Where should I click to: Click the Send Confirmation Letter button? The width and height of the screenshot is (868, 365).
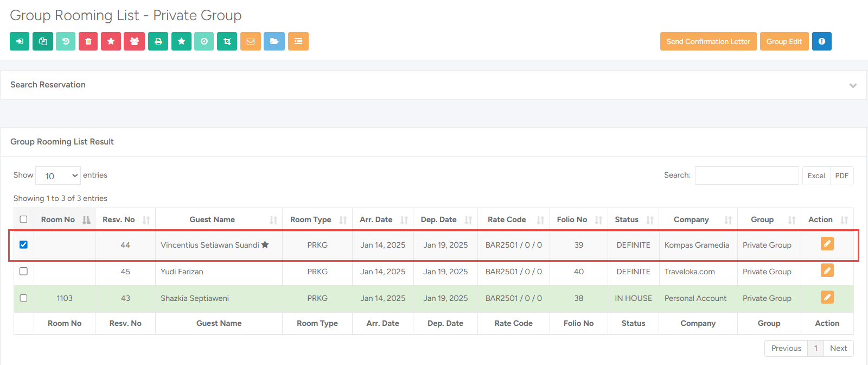point(708,41)
